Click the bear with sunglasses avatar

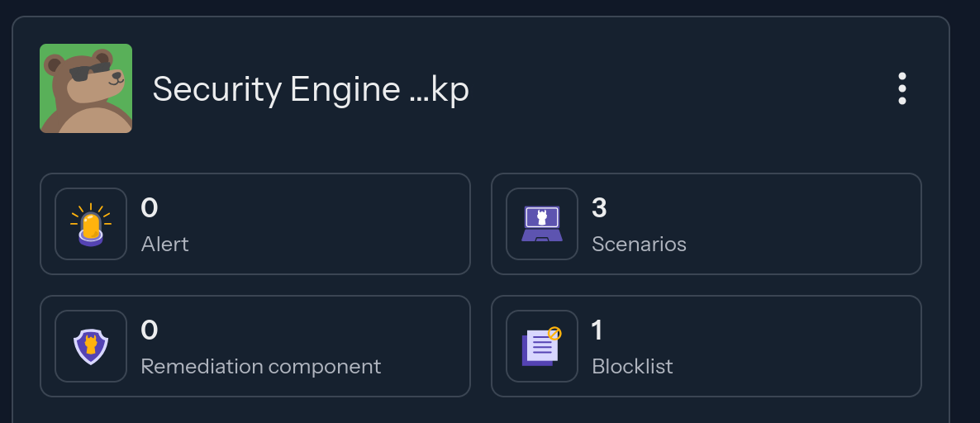(x=86, y=88)
